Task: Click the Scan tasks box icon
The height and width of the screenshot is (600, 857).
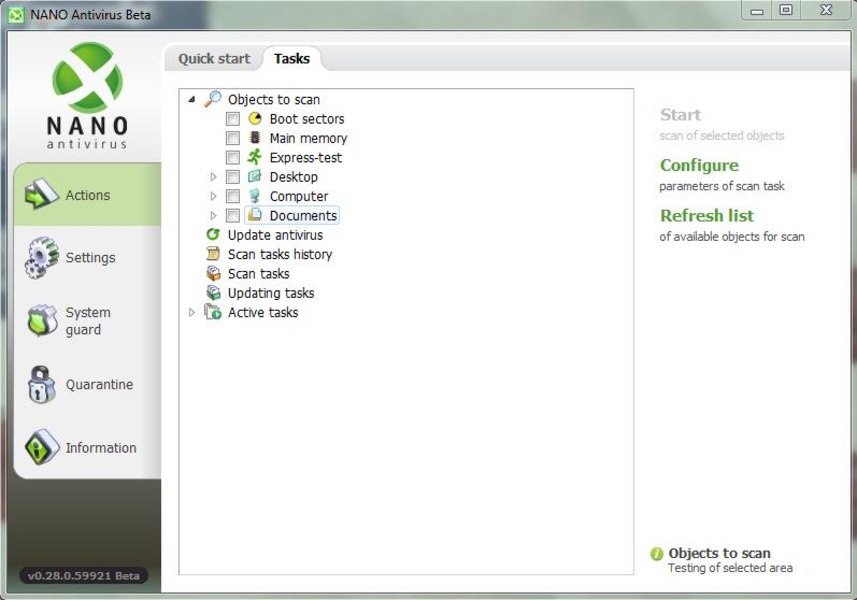Action: tap(213, 273)
